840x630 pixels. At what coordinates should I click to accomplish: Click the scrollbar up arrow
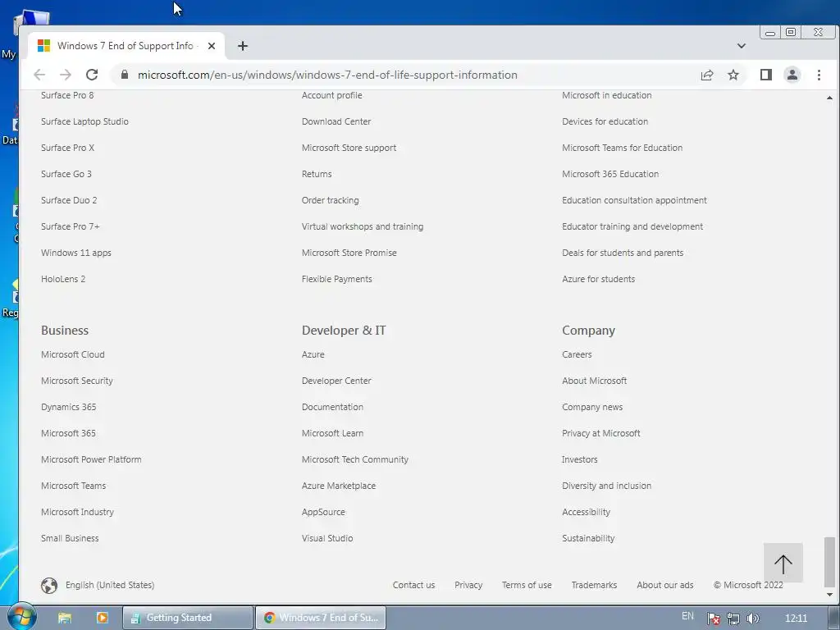829,98
